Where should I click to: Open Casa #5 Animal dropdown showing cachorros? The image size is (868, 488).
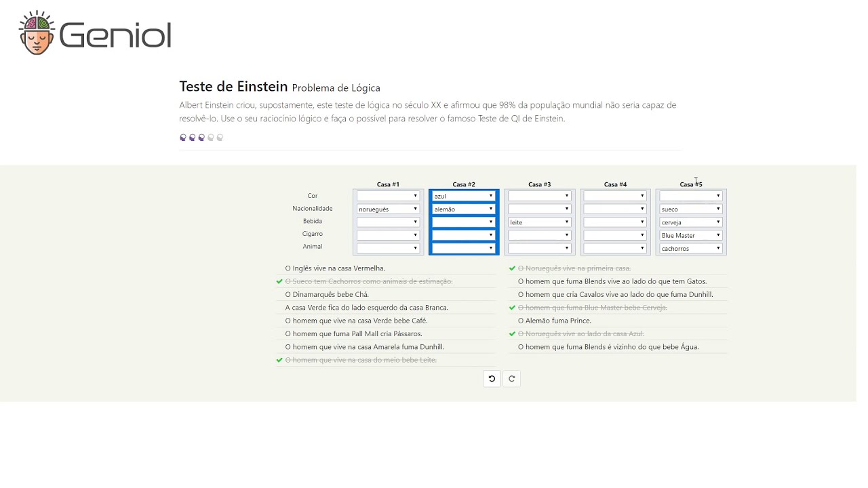click(691, 248)
